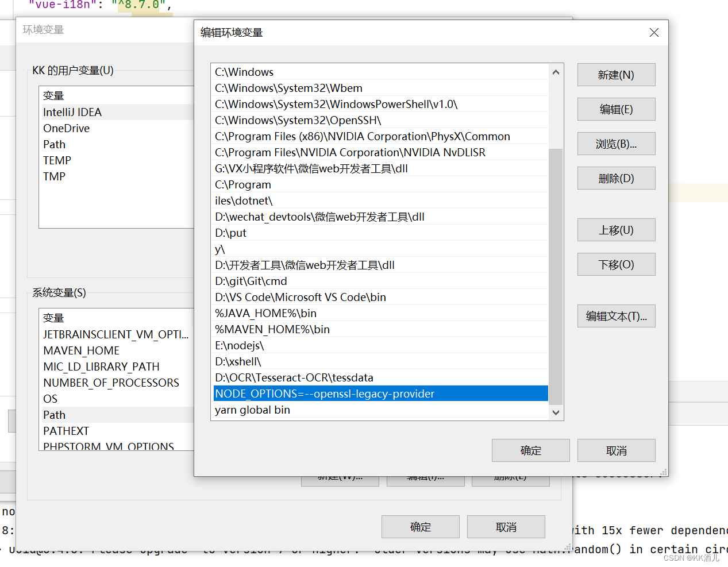This screenshot has height=567, width=728.
Task: Confirm path edits by clicking 确定
Action: pyautogui.click(x=530, y=450)
